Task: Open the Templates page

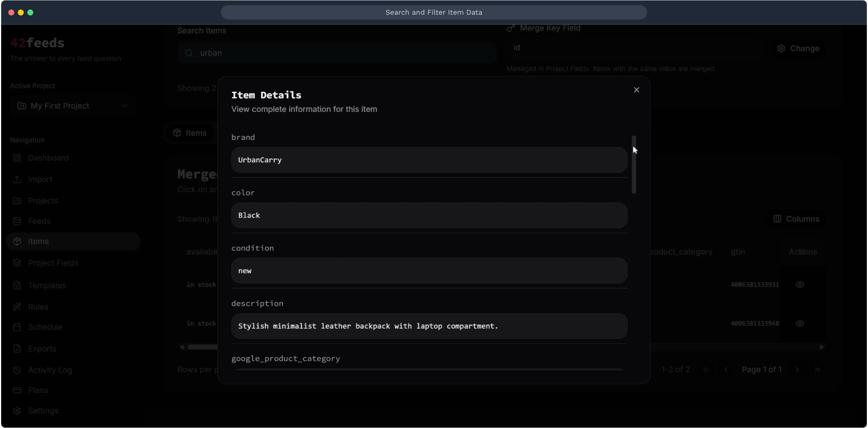Action: pos(47,285)
